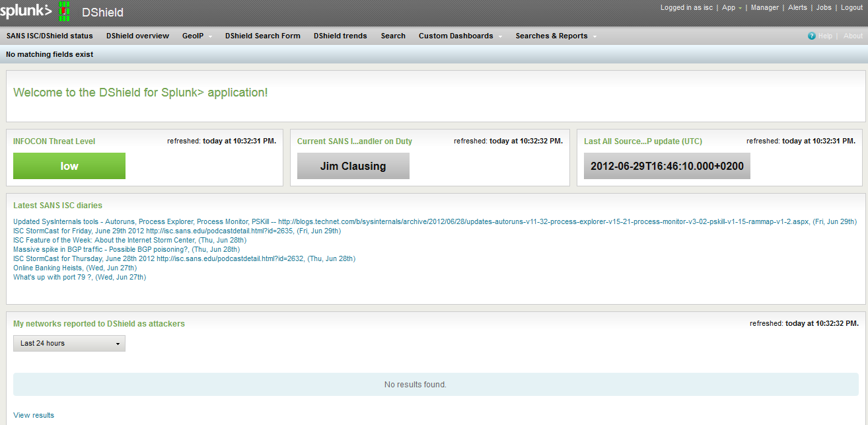868x425 pixels.
Task: Open the Searches & Reports menu
Action: click(x=556, y=36)
